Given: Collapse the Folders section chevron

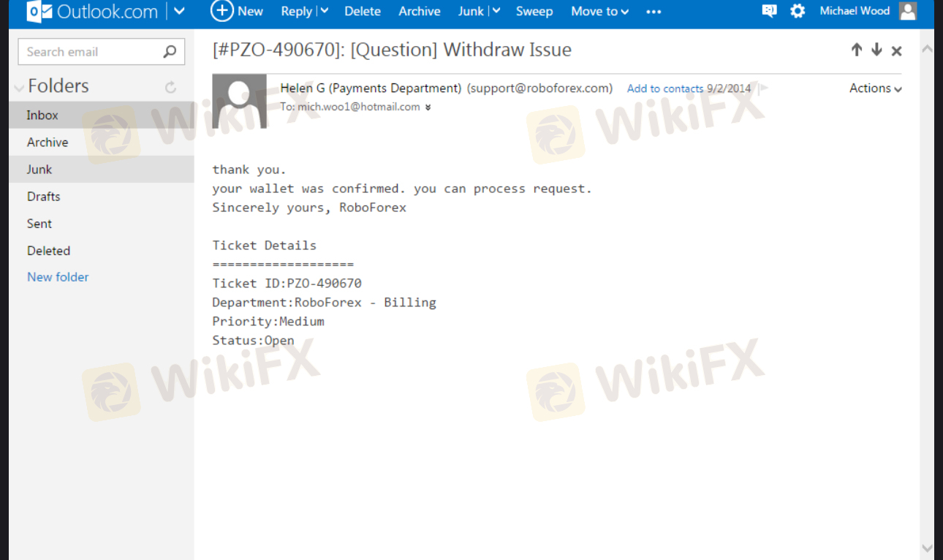Looking at the screenshot, I should (x=19, y=88).
